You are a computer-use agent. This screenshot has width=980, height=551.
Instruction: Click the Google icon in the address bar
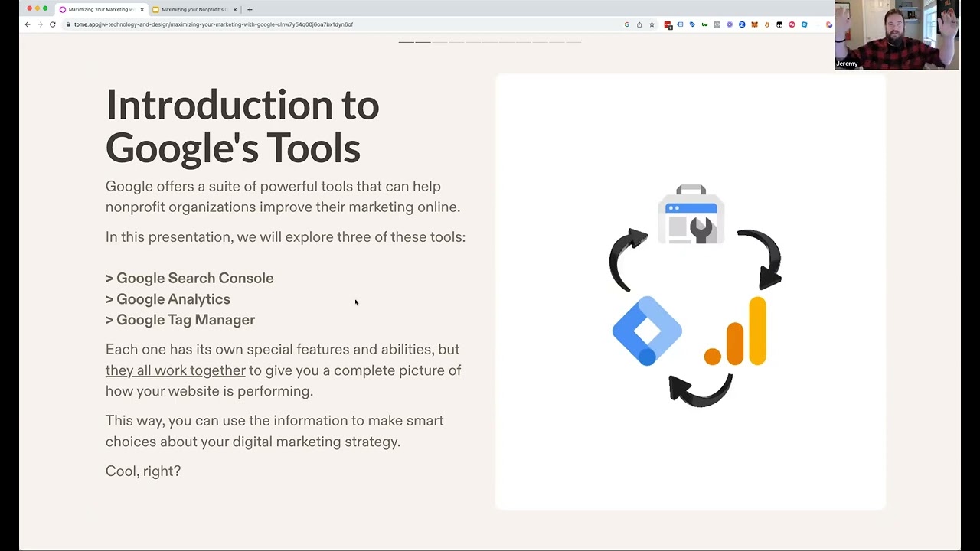click(627, 24)
